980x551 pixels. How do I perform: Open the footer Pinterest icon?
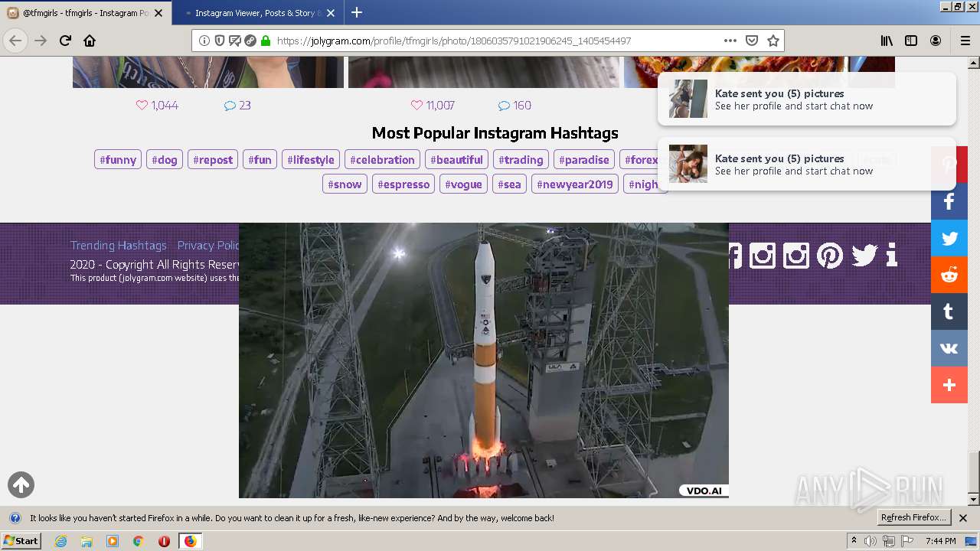(829, 255)
